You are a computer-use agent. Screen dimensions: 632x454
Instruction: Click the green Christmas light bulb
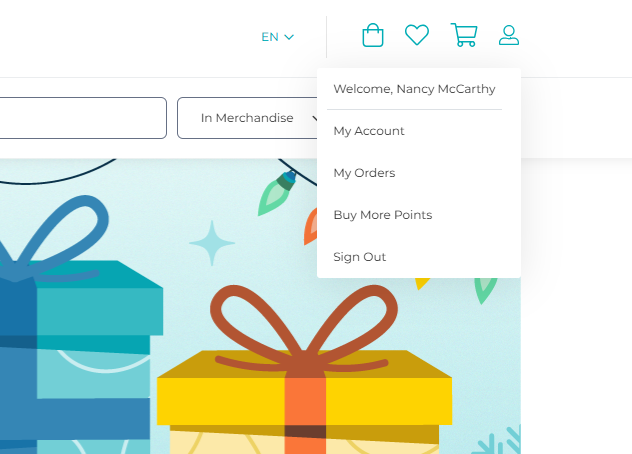tap(277, 193)
